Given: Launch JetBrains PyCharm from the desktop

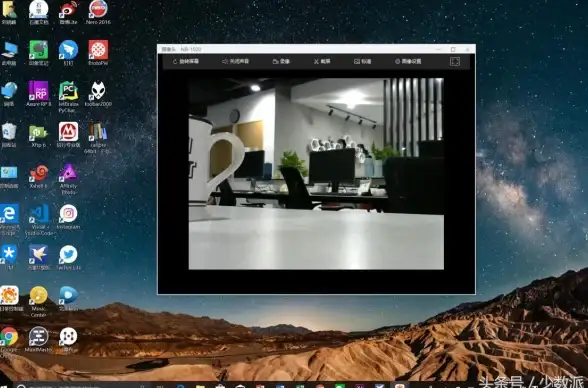Looking at the screenshot, I should [69, 97].
